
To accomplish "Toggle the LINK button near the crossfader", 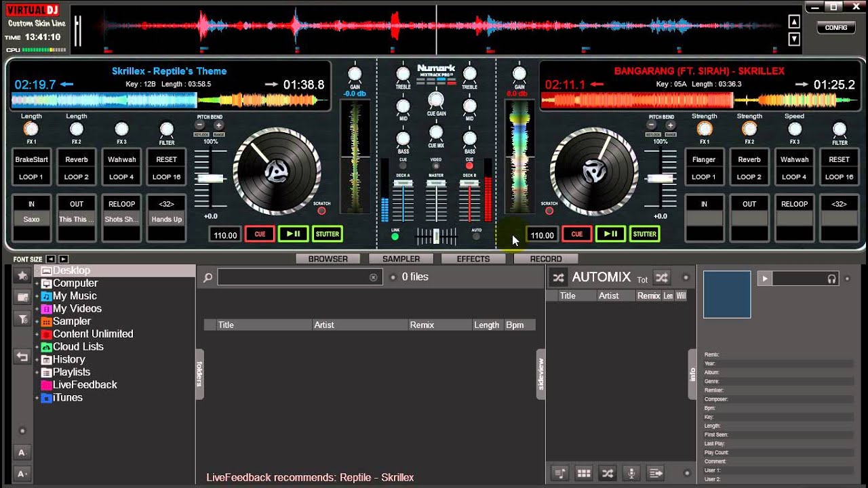I will click(x=395, y=237).
